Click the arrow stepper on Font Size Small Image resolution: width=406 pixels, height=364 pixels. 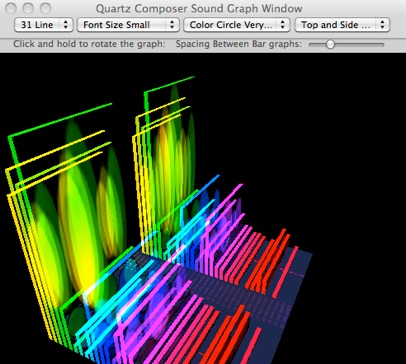coord(172,25)
